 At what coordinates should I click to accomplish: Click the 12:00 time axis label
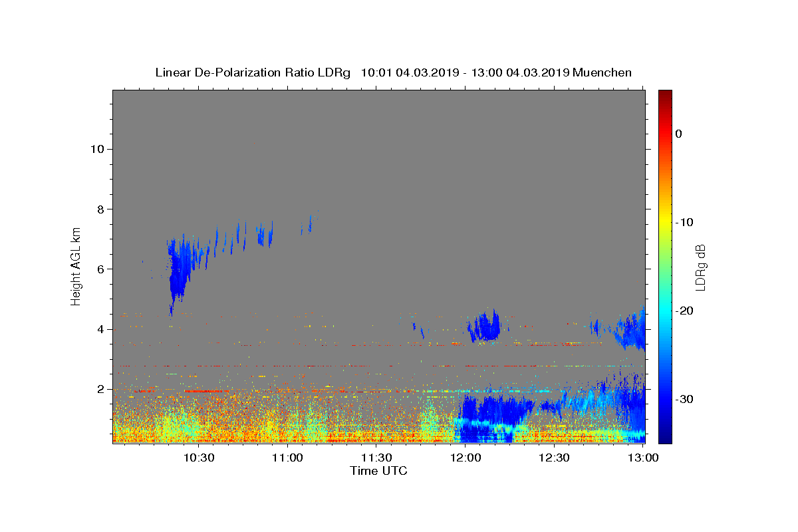(x=465, y=458)
